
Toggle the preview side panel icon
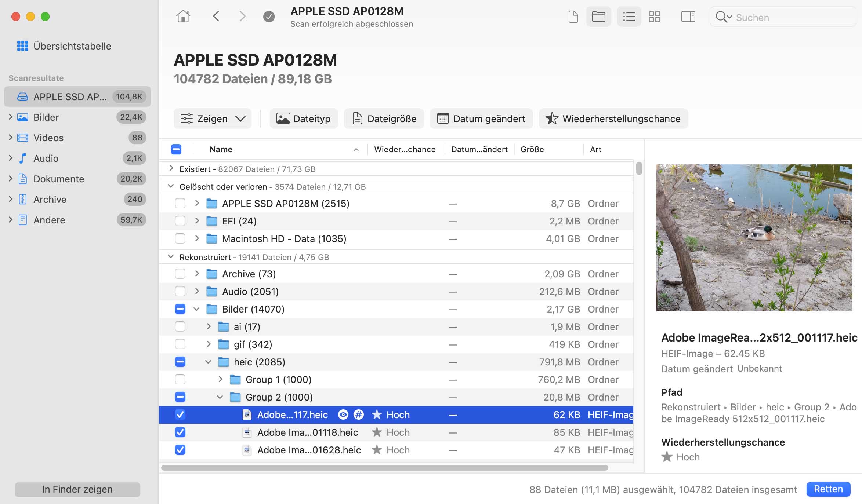tap(688, 17)
